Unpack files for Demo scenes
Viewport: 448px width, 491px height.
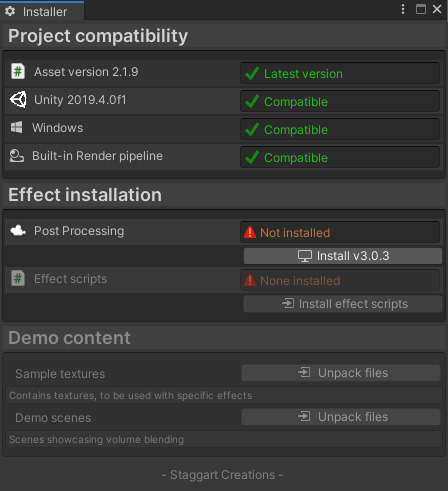tap(341, 417)
